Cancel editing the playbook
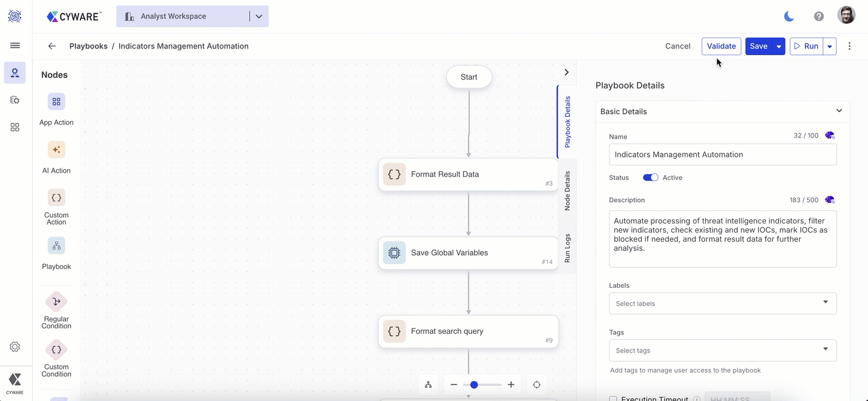Viewport: 868px width, 401px height. (677, 46)
